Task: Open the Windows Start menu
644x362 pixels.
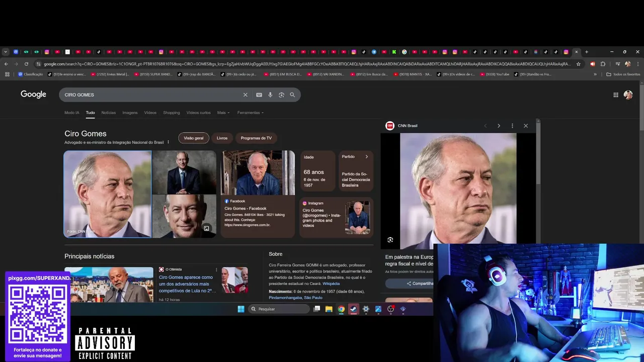Action: pyautogui.click(x=241, y=309)
